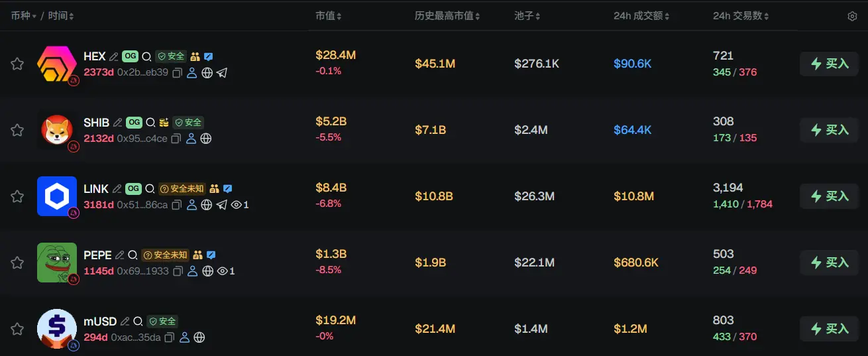The height and width of the screenshot is (356, 868).
Task: Open the SHIB website globe icon
Action: point(206,139)
